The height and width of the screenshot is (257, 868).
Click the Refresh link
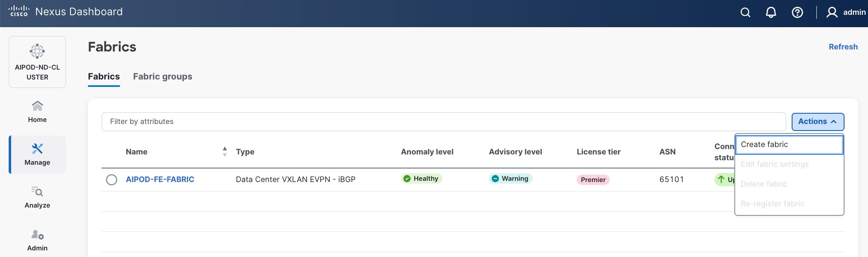(843, 47)
